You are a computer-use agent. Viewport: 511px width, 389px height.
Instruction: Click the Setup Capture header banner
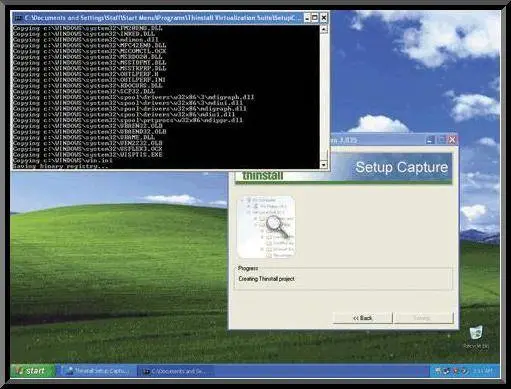pyautogui.click(x=343, y=168)
